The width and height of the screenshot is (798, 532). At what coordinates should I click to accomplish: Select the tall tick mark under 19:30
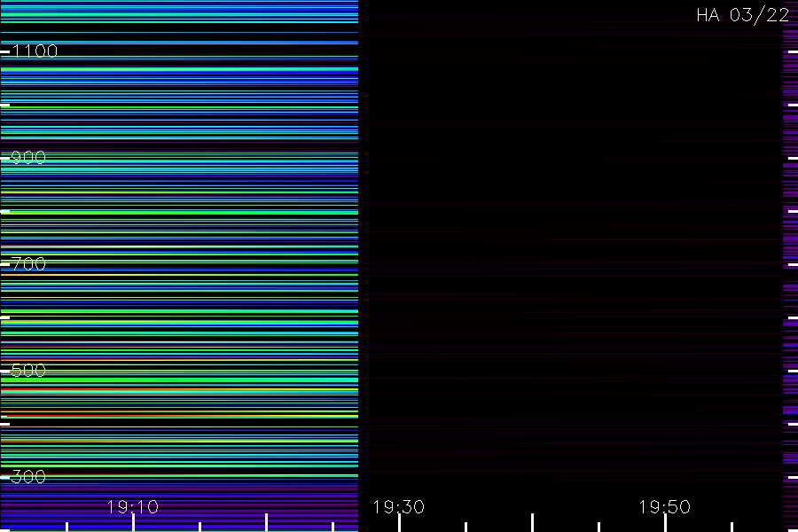(x=400, y=523)
